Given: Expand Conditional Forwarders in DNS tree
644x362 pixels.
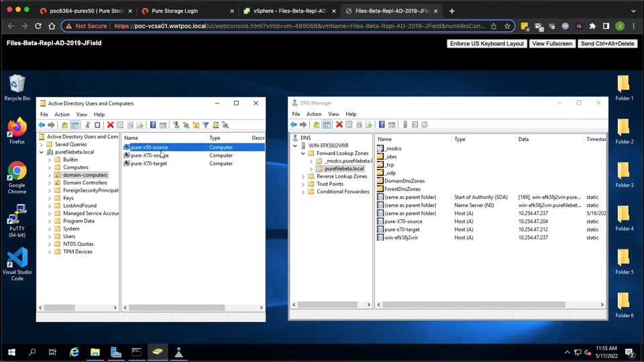Looking at the screenshot, I should tap(303, 192).
